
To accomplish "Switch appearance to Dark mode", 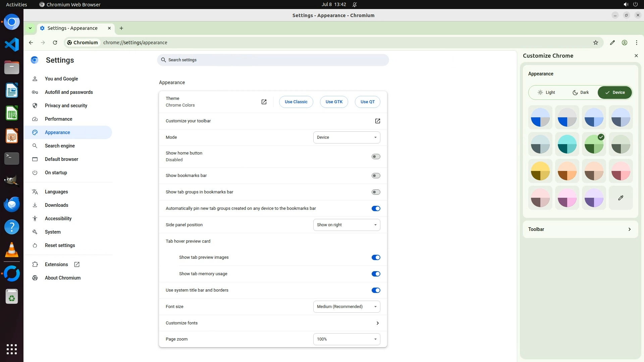I will [581, 93].
